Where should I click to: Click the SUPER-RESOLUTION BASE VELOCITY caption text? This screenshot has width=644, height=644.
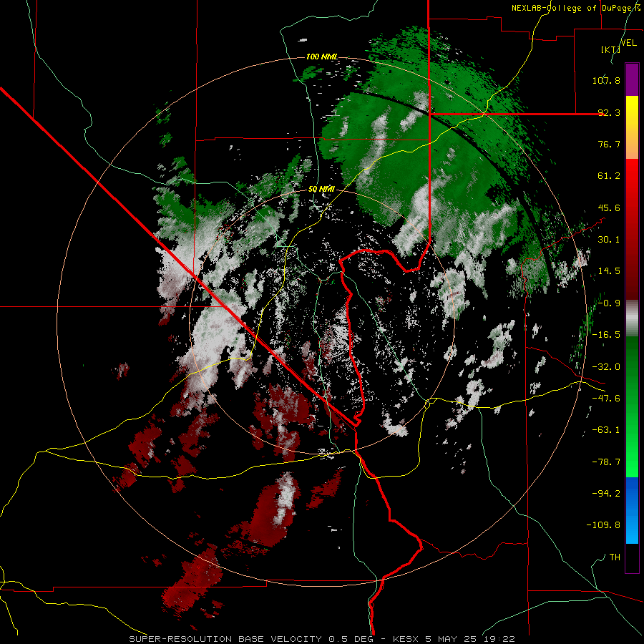coord(227,639)
